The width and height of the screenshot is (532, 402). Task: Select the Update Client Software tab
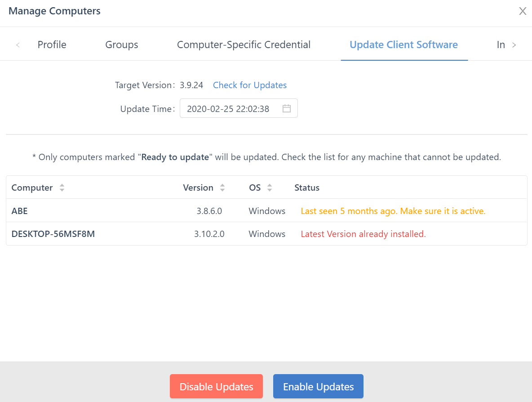(x=403, y=45)
